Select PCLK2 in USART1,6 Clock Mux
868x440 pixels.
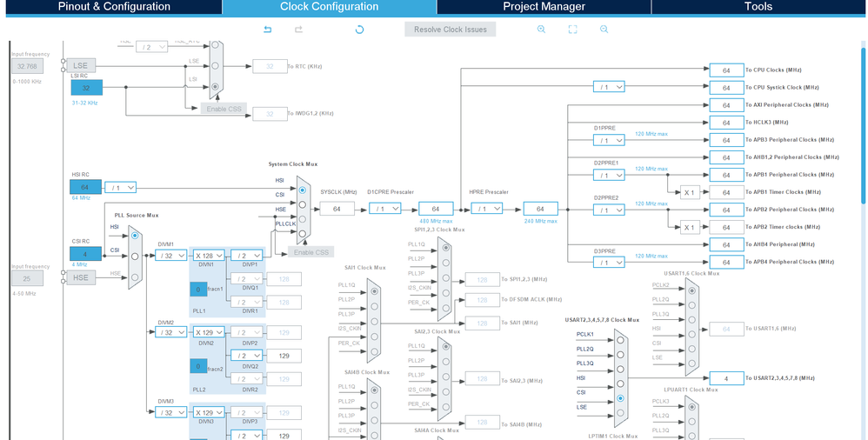(691, 290)
